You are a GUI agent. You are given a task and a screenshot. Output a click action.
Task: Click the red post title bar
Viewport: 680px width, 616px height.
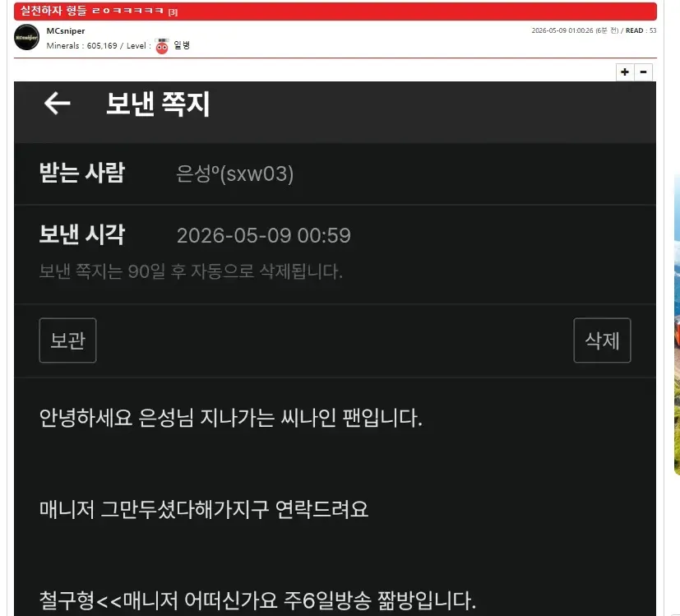335,12
